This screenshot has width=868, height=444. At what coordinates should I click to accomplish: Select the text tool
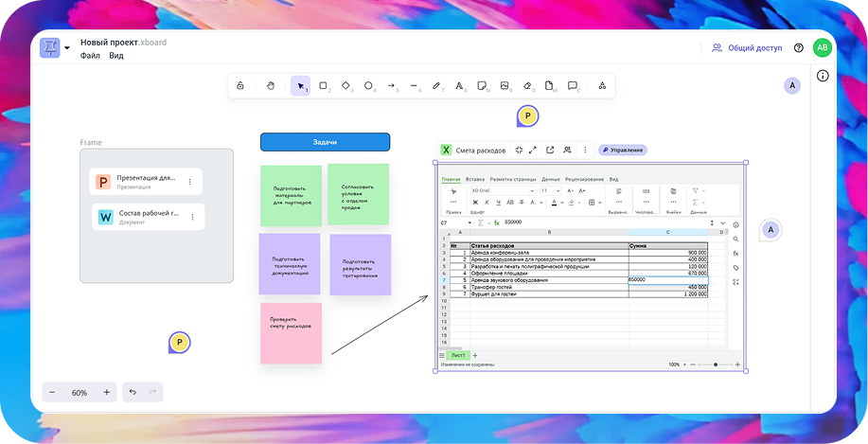tap(459, 86)
